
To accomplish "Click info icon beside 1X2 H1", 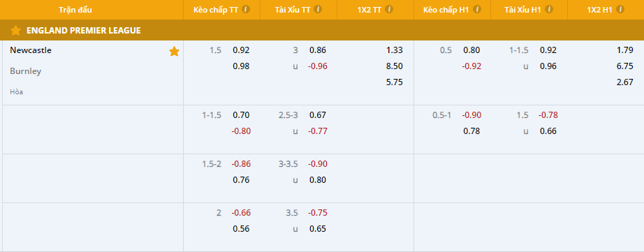I will pos(620,10).
